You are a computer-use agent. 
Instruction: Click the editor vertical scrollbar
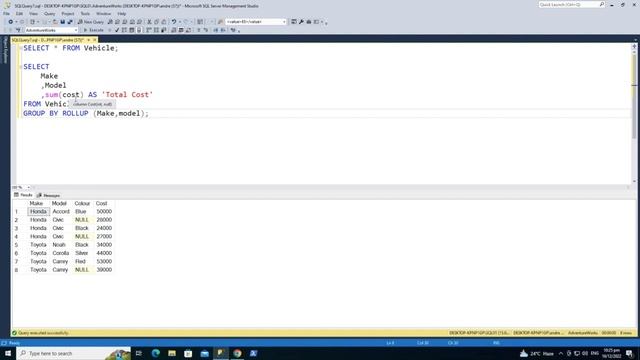[634, 114]
